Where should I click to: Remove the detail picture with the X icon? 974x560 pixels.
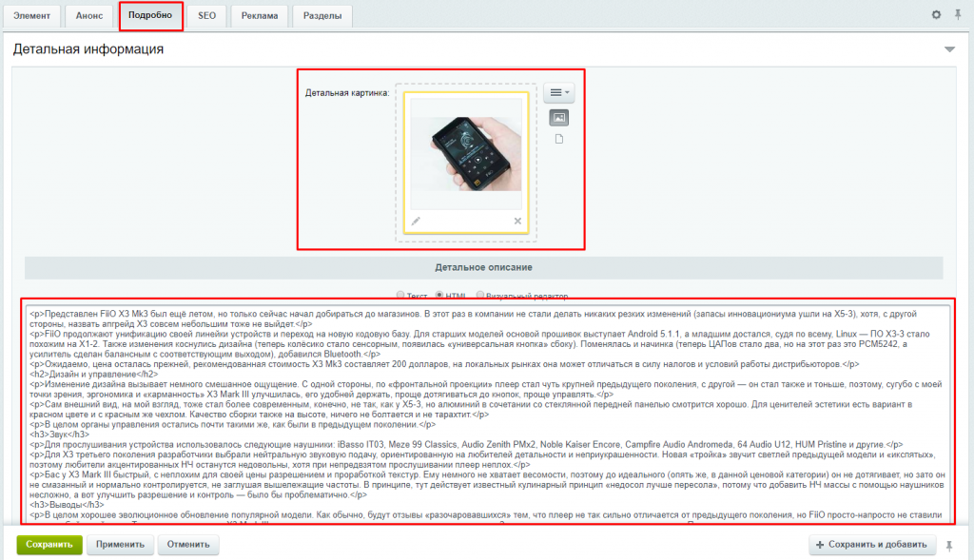517,221
